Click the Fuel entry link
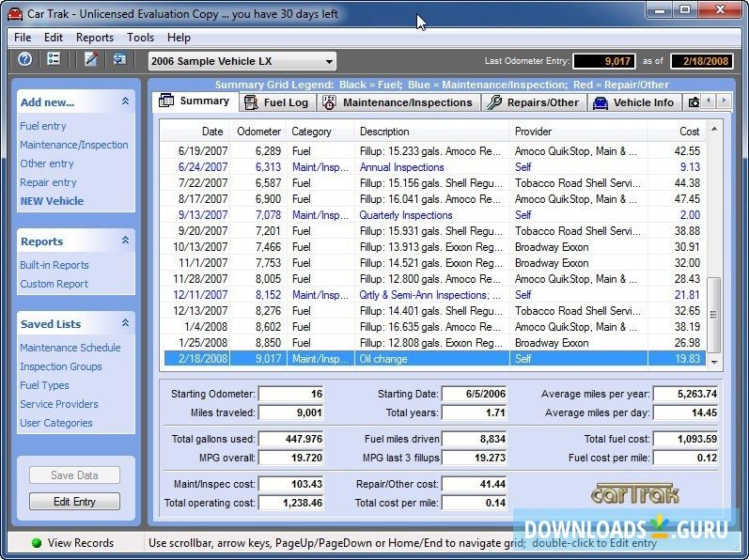This screenshot has height=560, width=749. pos(43,126)
